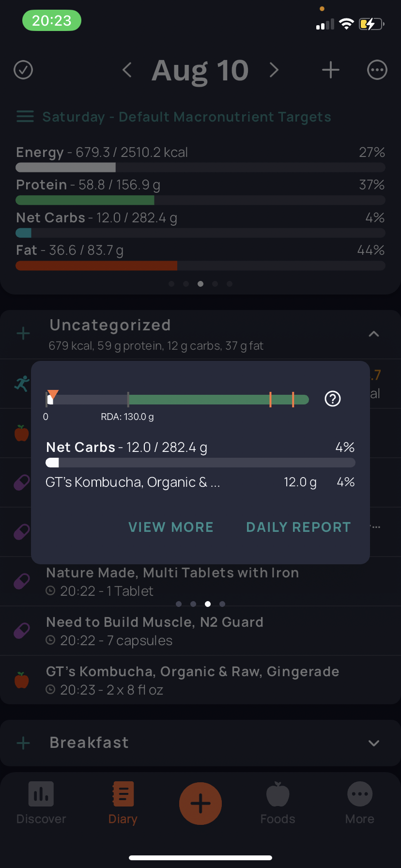Switch to the Foods tab
Image resolution: width=401 pixels, height=868 pixels.
(x=278, y=803)
